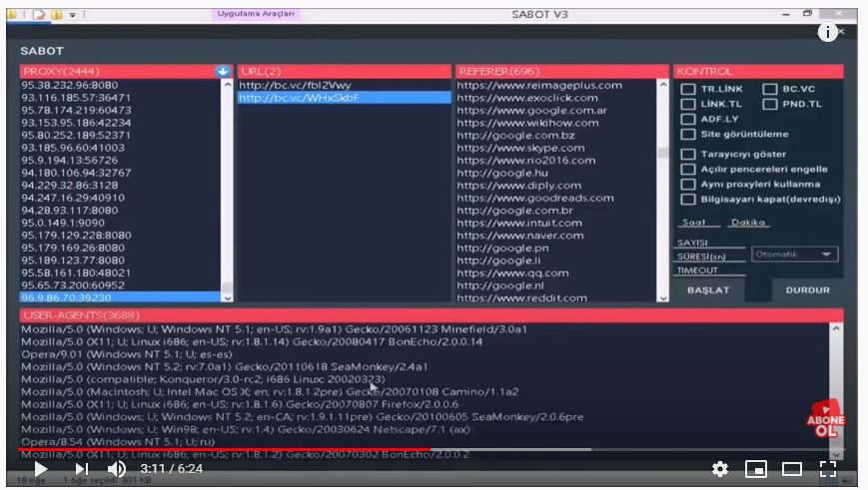This screenshot has width=868, height=490.
Task: Open video settings gear
Action: [719, 469]
